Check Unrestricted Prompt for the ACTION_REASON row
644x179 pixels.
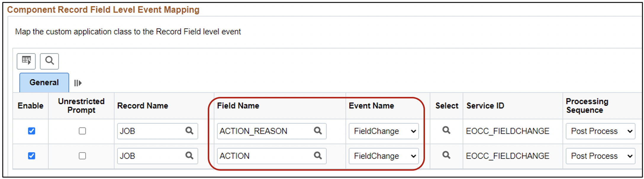[x=83, y=131]
